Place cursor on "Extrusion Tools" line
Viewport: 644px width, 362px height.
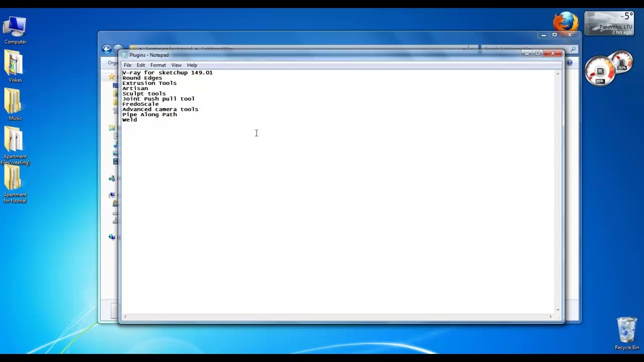coord(149,83)
